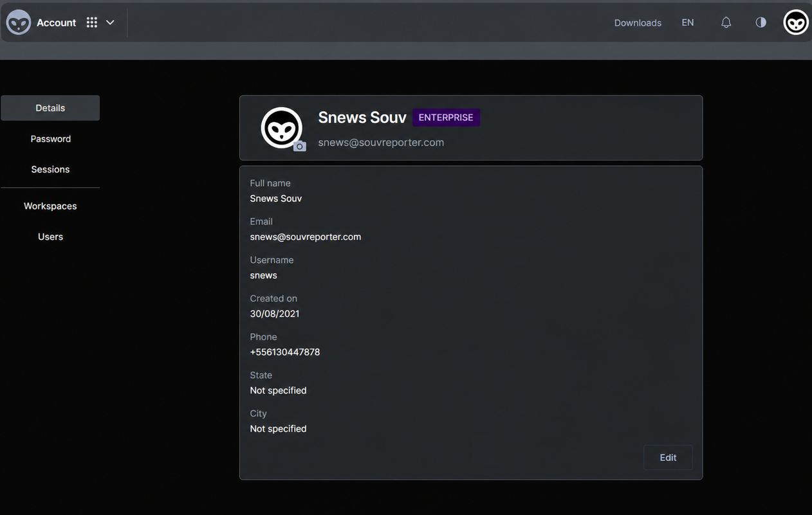The image size is (812, 515).
Task: Open the Sessions section
Action: [50, 170]
